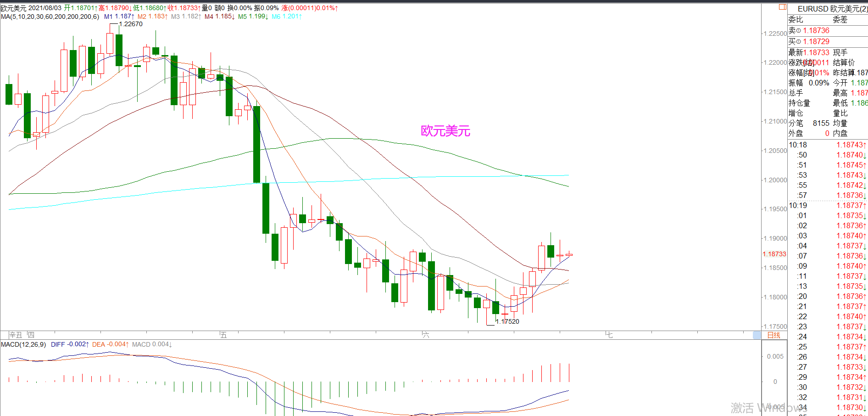Click the 卖① ask price 1.18736

tap(816, 30)
